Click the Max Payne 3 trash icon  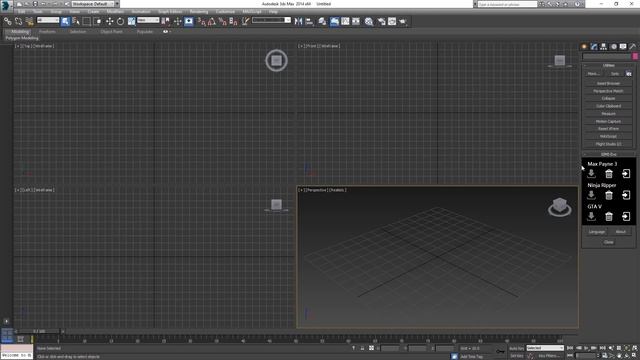point(609,173)
